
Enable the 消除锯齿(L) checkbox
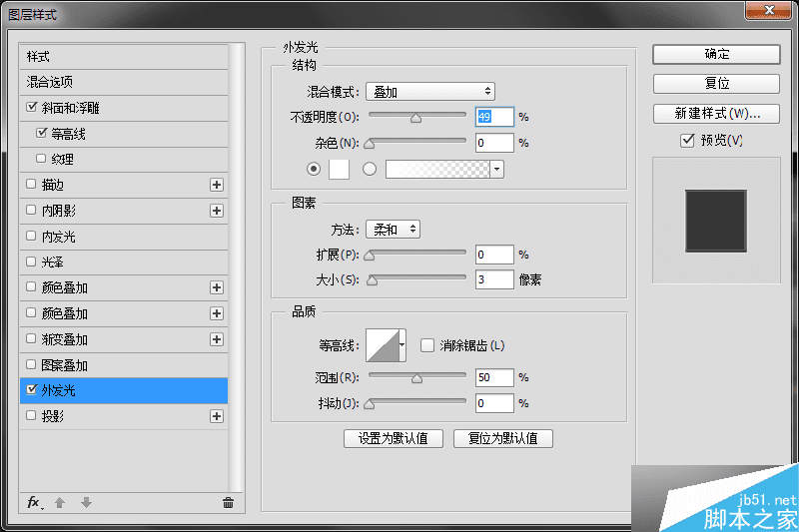(x=427, y=345)
